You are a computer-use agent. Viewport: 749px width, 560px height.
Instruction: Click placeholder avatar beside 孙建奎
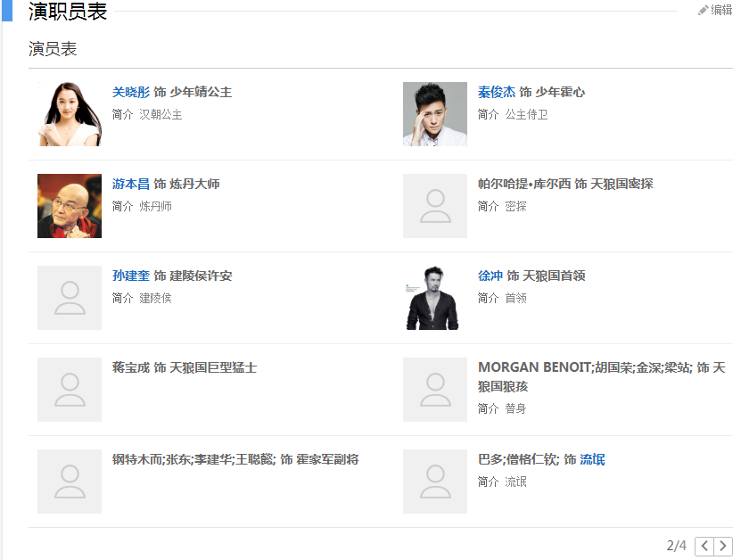click(70, 298)
